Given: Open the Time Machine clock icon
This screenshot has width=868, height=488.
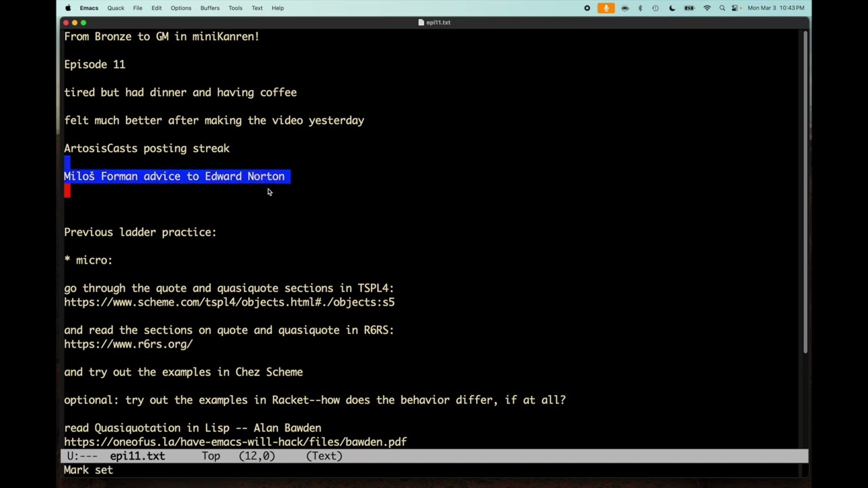Looking at the screenshot, I should (655, 8).
